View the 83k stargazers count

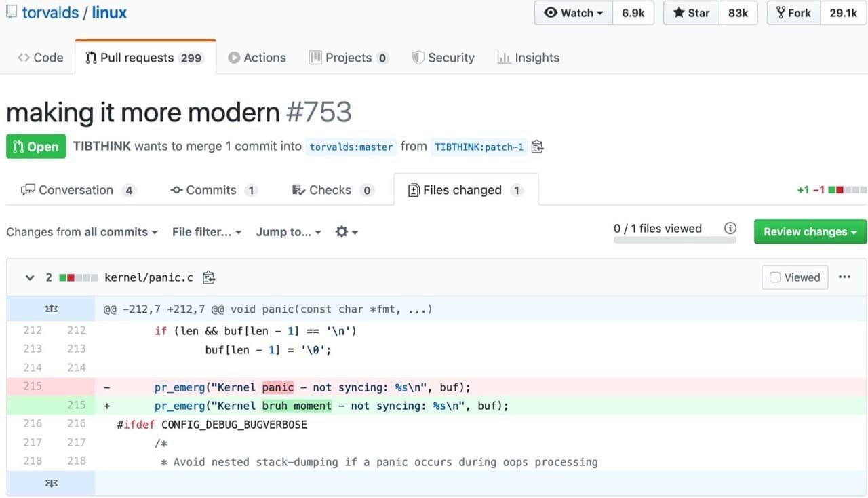coord(738,13)
